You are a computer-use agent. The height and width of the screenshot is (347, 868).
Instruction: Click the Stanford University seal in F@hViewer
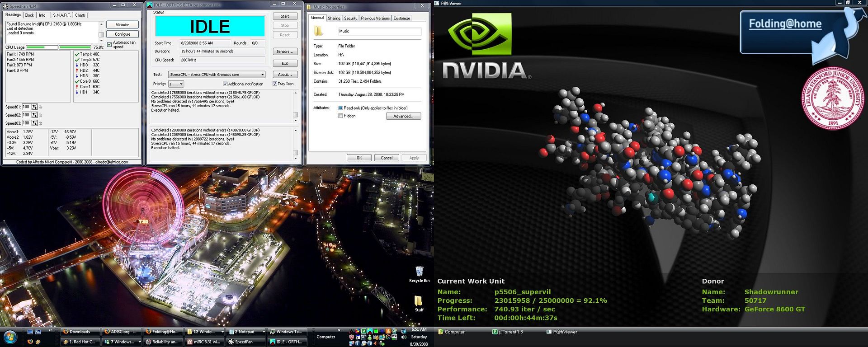click(x=833, y=98)
